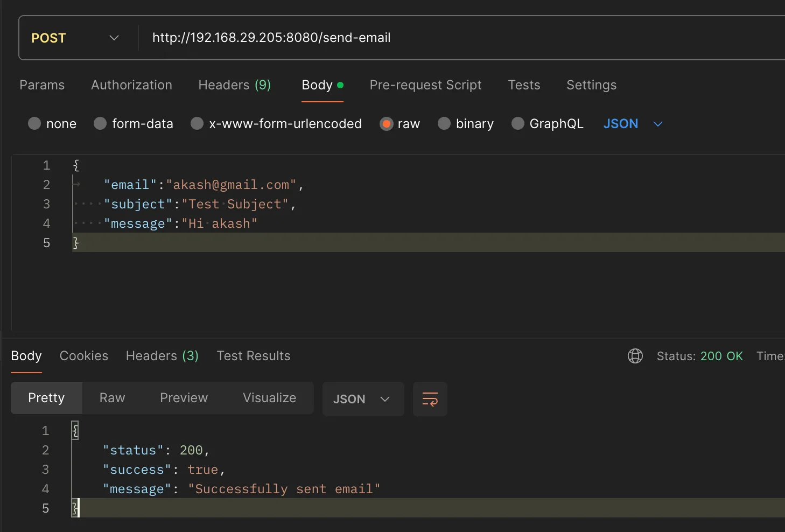Select the binary body option

point(444,124)
